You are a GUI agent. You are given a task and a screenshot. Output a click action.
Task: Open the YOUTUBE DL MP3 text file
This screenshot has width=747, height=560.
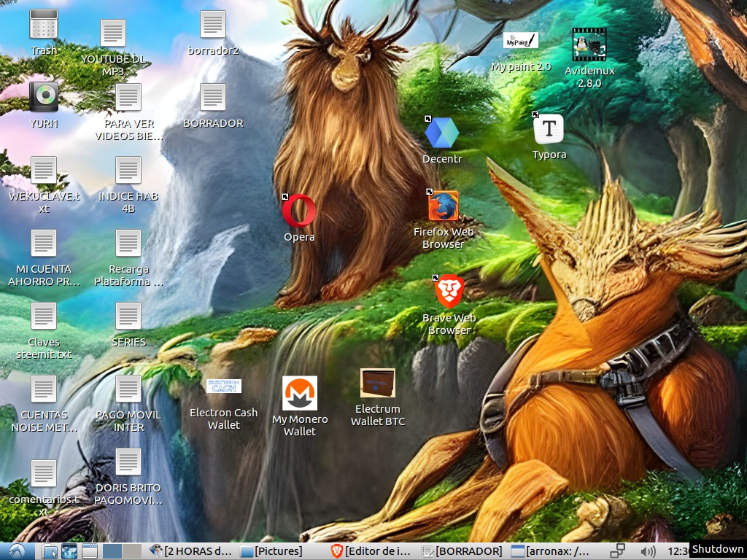[113, 34]
